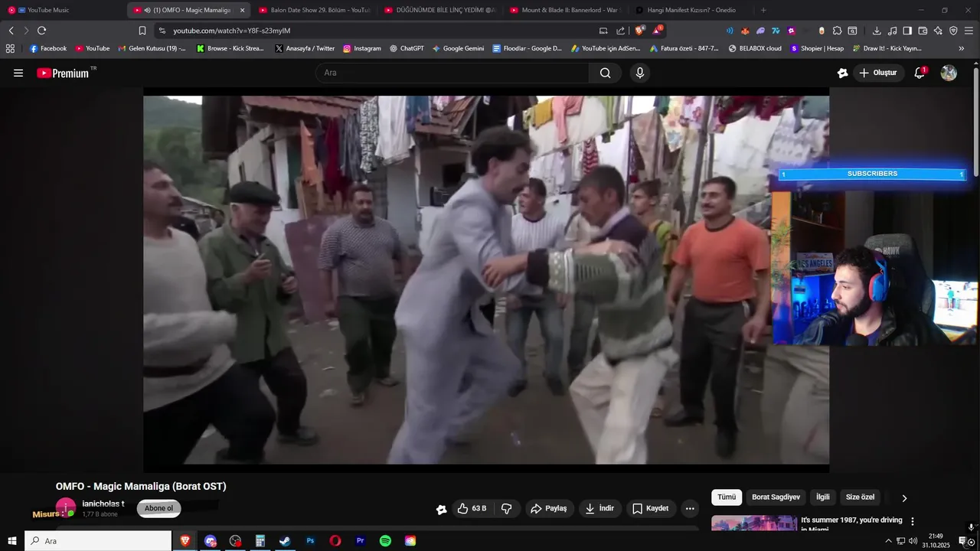Mute audio on the OMFO tab
The height and width of the screenshot is (551, 980).
pos(147,10)
